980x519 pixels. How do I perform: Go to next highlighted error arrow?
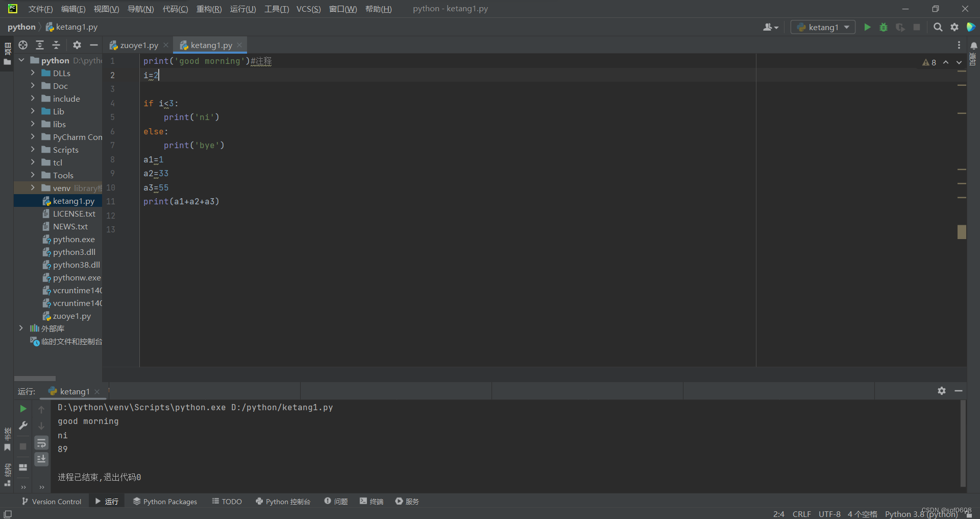959,62
